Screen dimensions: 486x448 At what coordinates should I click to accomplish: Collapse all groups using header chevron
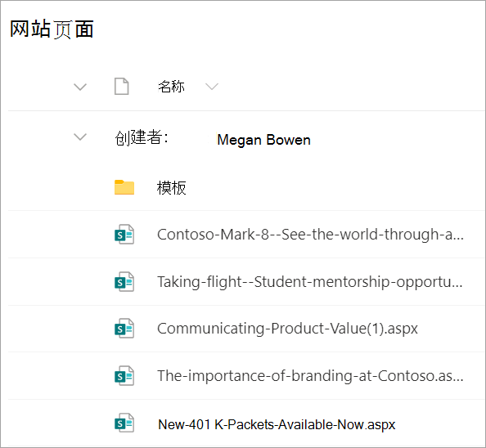[x=80, y=87]
